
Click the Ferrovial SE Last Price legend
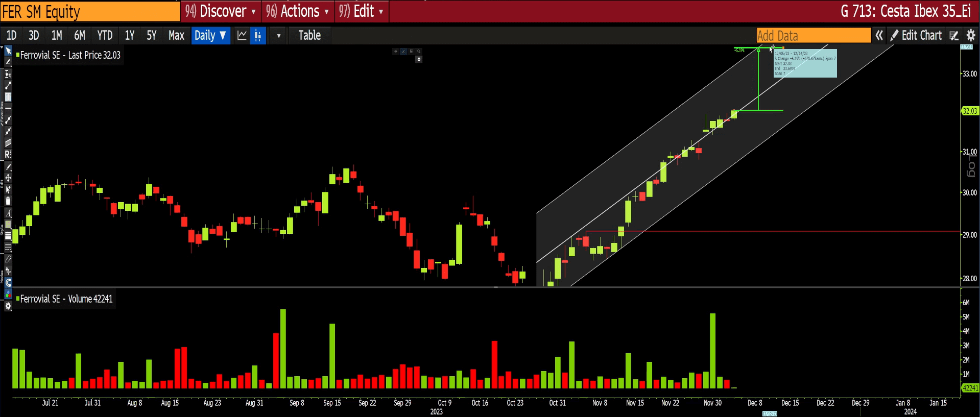(69, 55)
